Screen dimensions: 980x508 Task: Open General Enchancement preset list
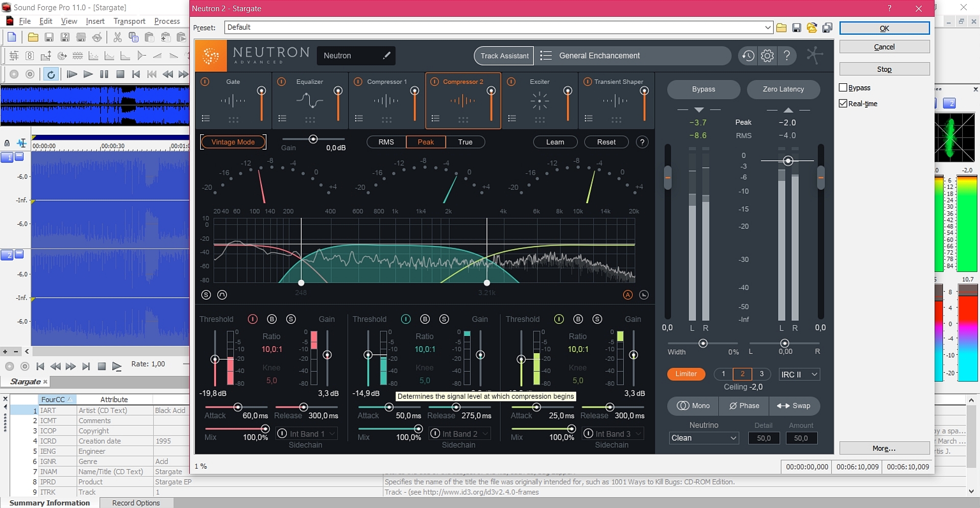tap(632, 56)
